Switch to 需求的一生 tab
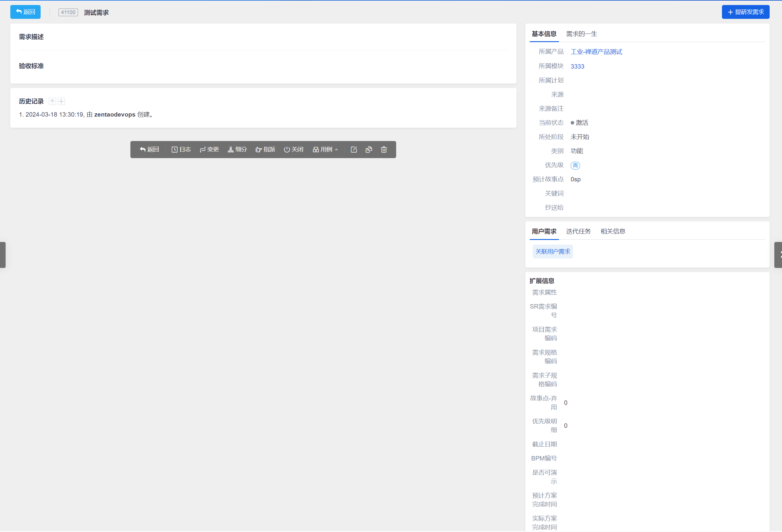The image size is (782, 532). (582, 34)
